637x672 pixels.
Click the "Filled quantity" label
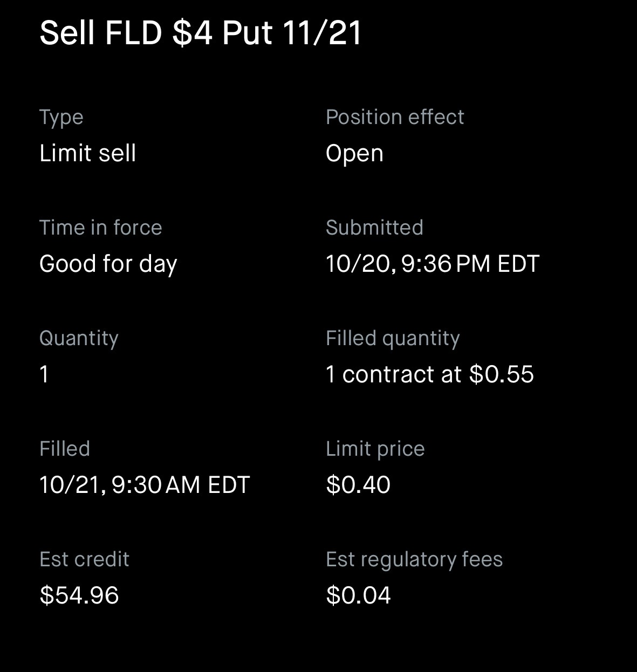pos(393,338)
